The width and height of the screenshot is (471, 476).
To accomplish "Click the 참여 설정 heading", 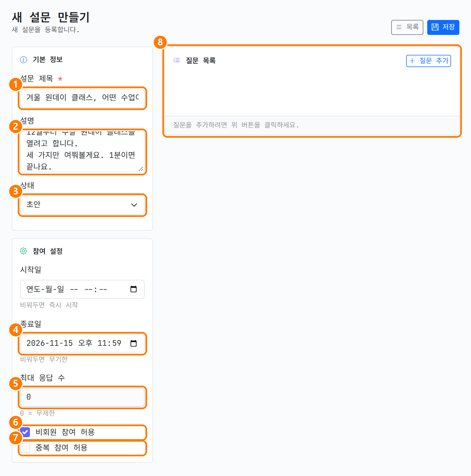I will pyautogui.click(x=48, y=251).
